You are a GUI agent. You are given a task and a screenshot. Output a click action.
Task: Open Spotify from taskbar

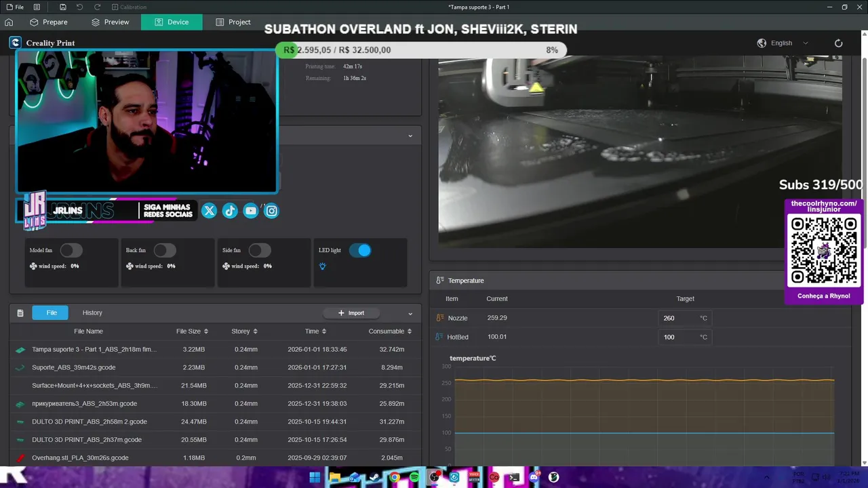pos(414,477)
